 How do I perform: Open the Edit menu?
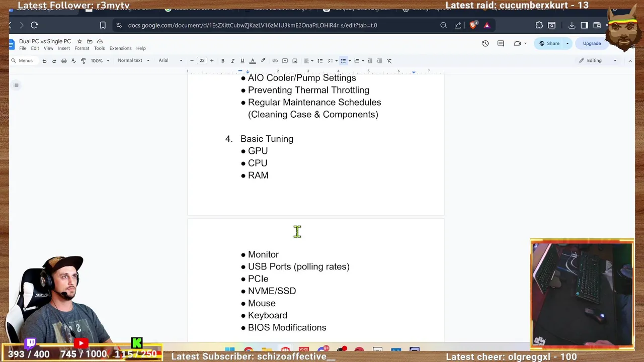[x=35, y=48]
